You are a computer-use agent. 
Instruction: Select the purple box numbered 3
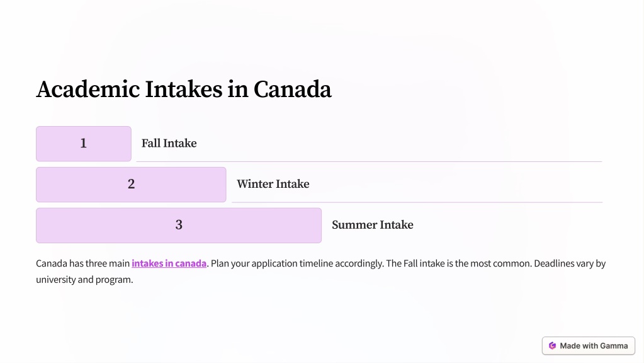point(179,225)
